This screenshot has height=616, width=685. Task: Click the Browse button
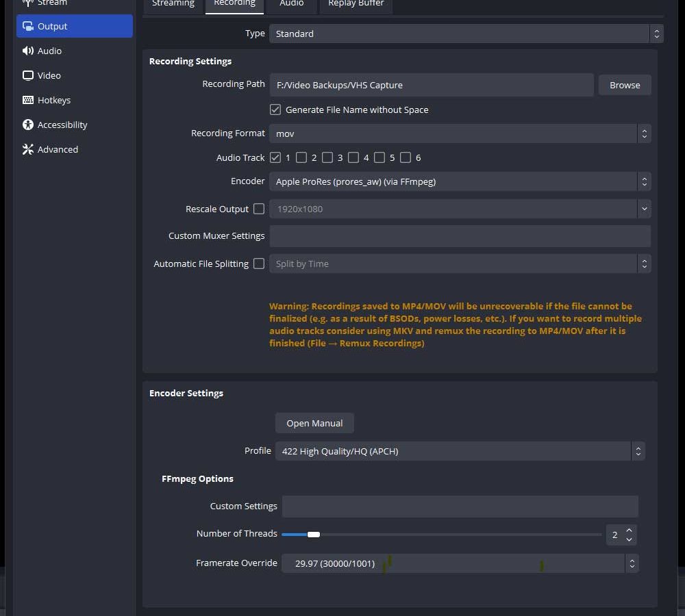point(625,85)
